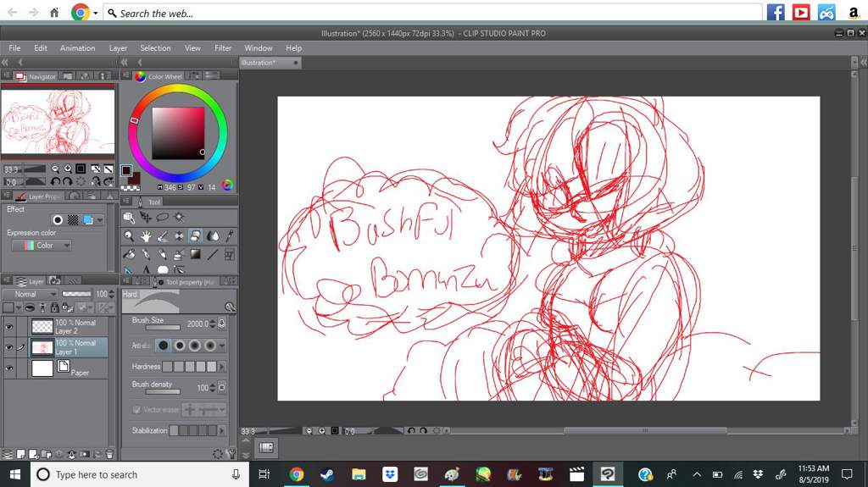Click zoom in icon in Navigator

68,169
